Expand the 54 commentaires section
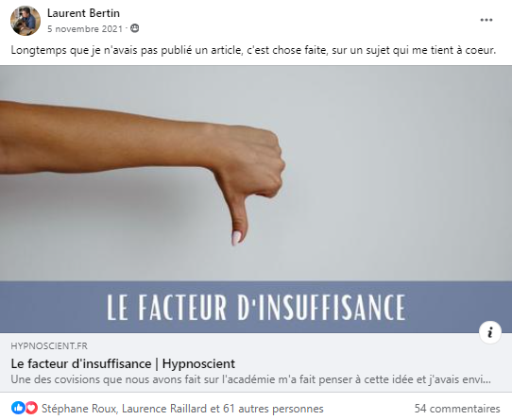 click(457, 409)
